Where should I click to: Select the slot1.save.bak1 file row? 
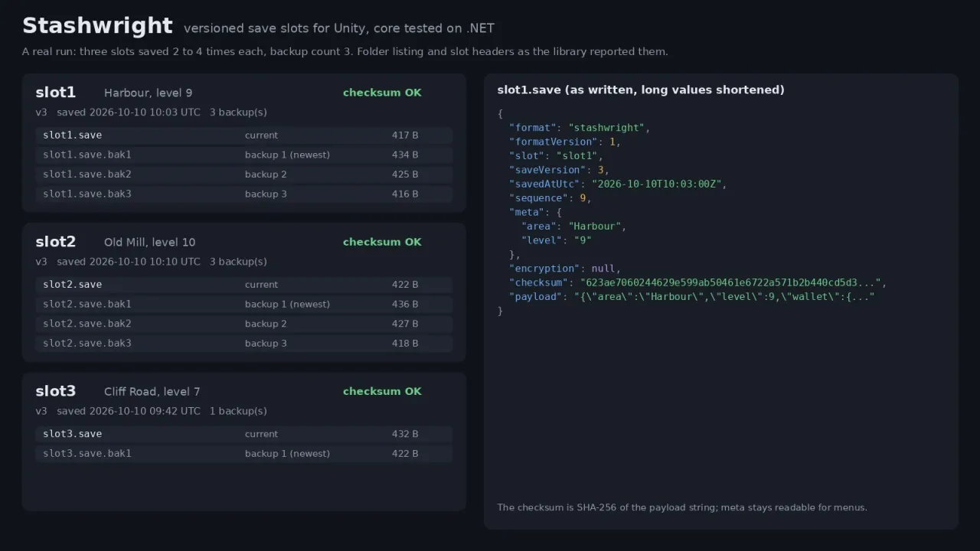tap(243, 155)
